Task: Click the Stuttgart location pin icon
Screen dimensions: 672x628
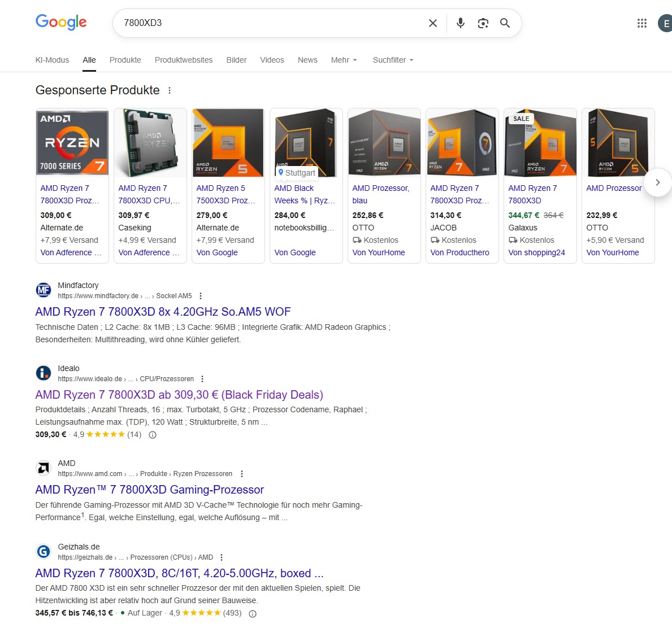Action: tap(280, 172)
